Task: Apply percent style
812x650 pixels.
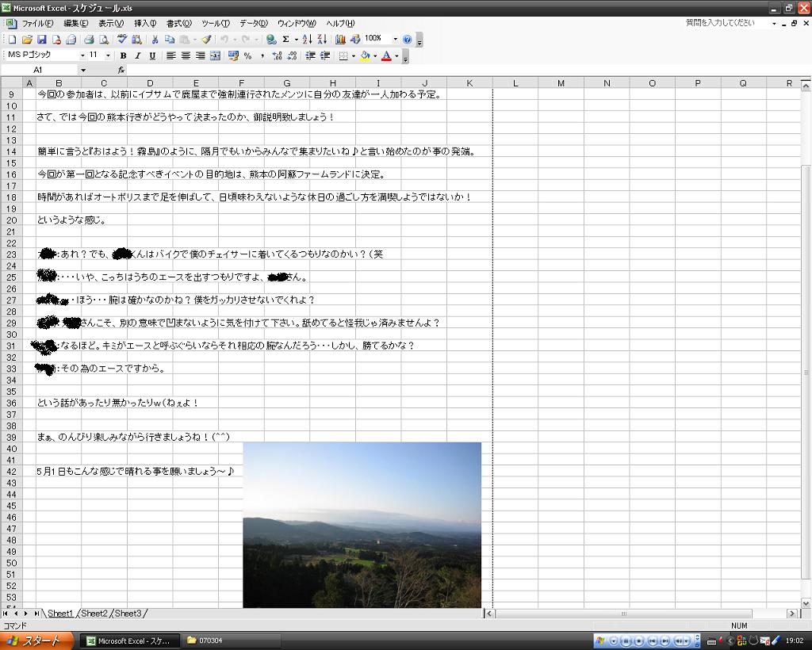Action: coord(248,56)
